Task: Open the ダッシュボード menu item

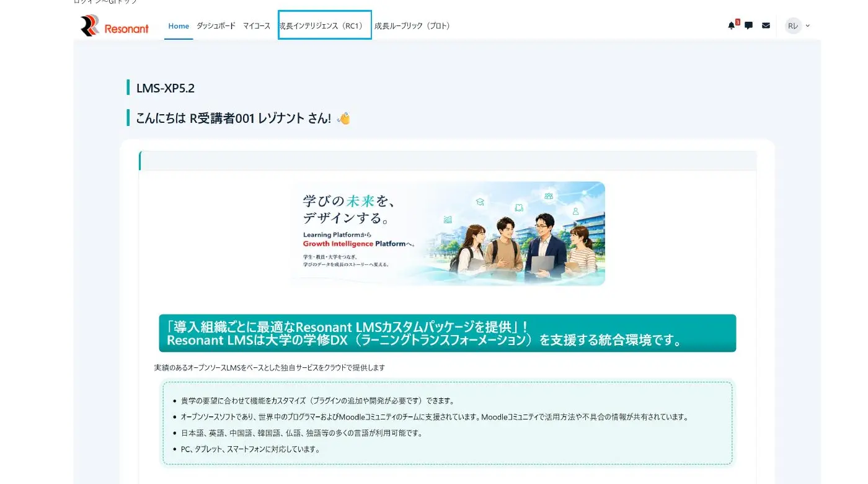Action: (216, 26)
